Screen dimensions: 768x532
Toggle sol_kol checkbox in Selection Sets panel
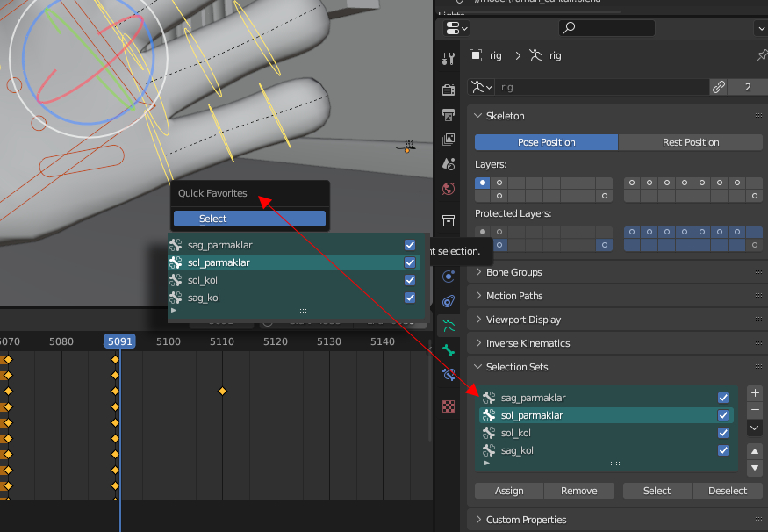tap(723, 433)
